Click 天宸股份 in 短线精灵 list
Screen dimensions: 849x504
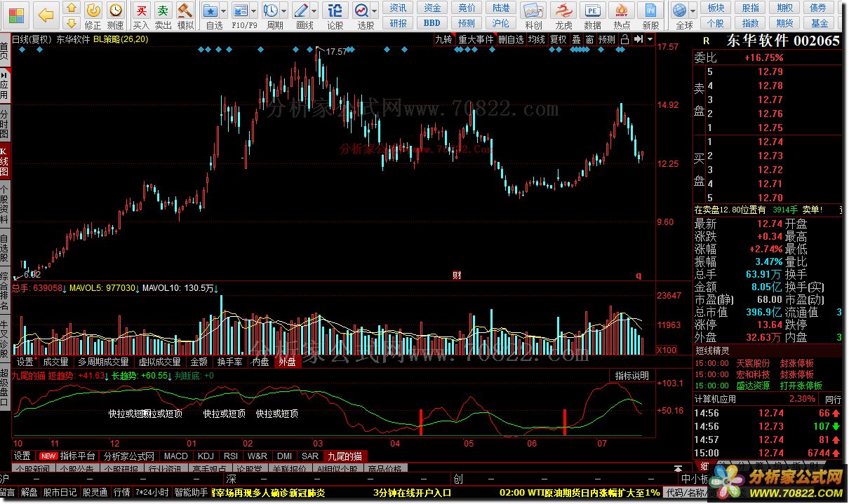coord(753,363)
